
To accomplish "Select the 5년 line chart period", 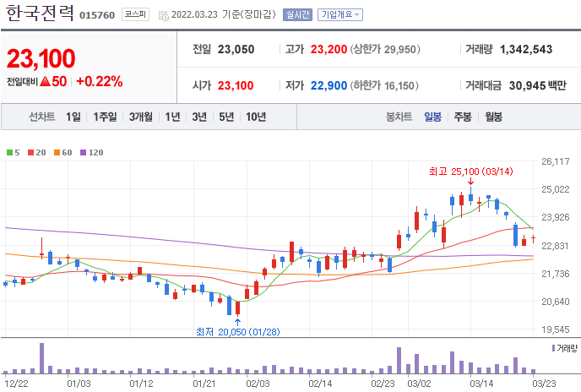I will (x=226, y=117).
